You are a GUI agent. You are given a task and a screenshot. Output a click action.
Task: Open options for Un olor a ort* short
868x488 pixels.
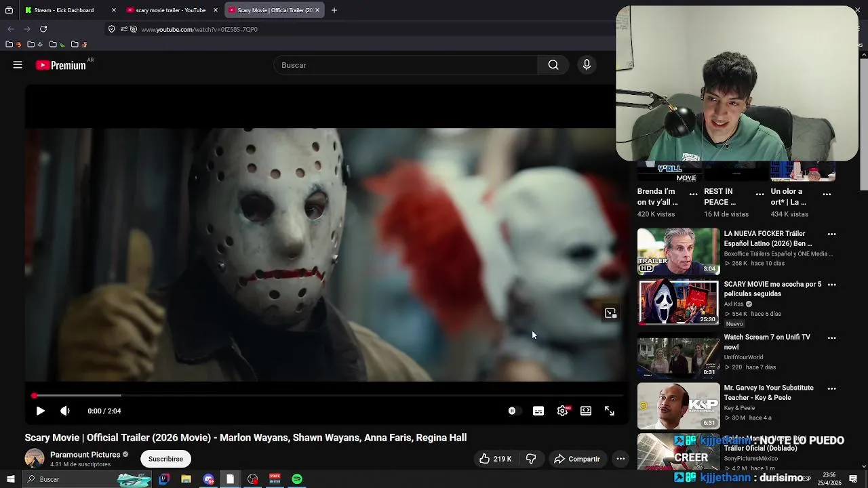click(x=827, y=194)
